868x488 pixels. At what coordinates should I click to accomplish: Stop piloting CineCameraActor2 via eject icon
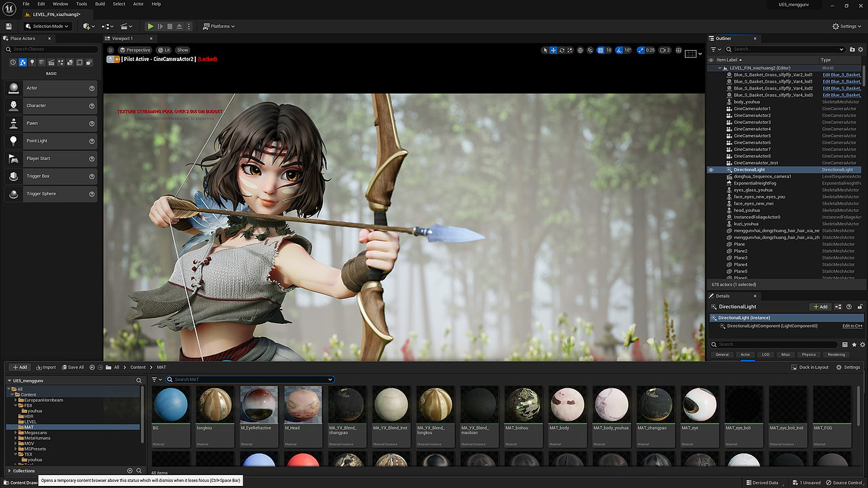pyautogui.click(x=111, y=59)
